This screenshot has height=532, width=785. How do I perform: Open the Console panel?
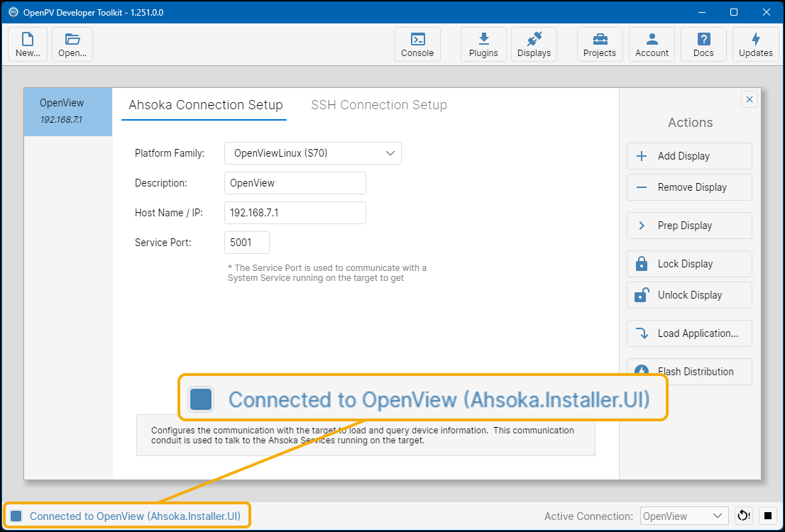point(417,45)
